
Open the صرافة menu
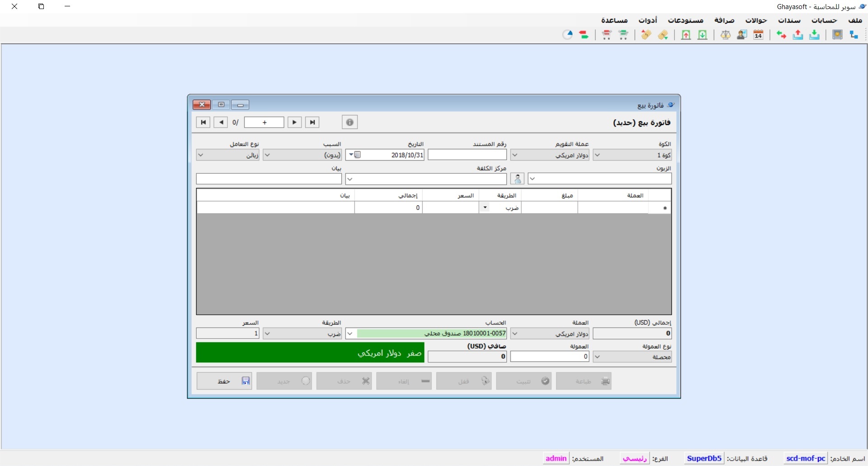point(724,20)
